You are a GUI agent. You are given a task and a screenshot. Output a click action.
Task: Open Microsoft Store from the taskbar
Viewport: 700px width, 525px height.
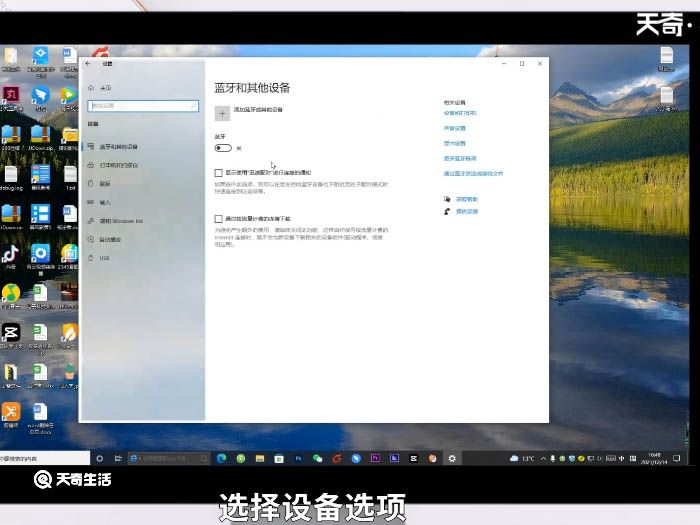(x=279, y=458)
